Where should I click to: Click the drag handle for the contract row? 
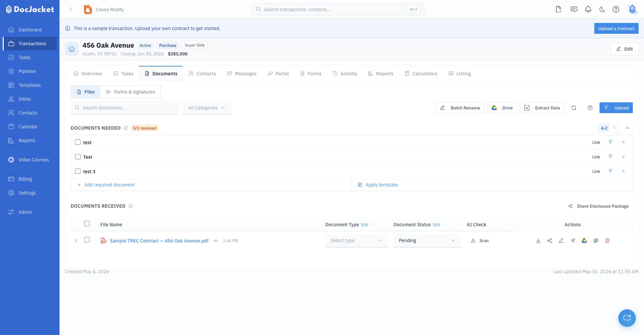(x=76, y=241)
